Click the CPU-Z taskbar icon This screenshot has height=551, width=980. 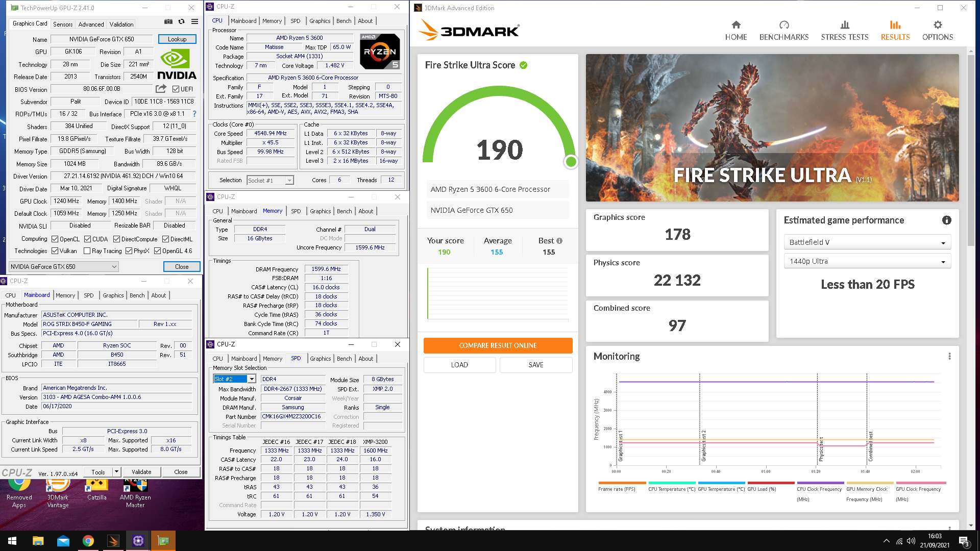point(138,541)
